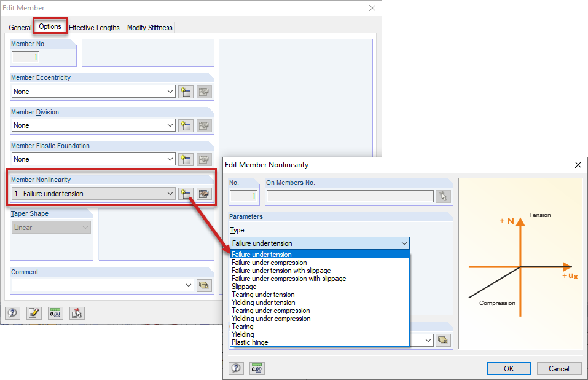
Task: Edit Member Division using its edit icon
Action: 203,125
